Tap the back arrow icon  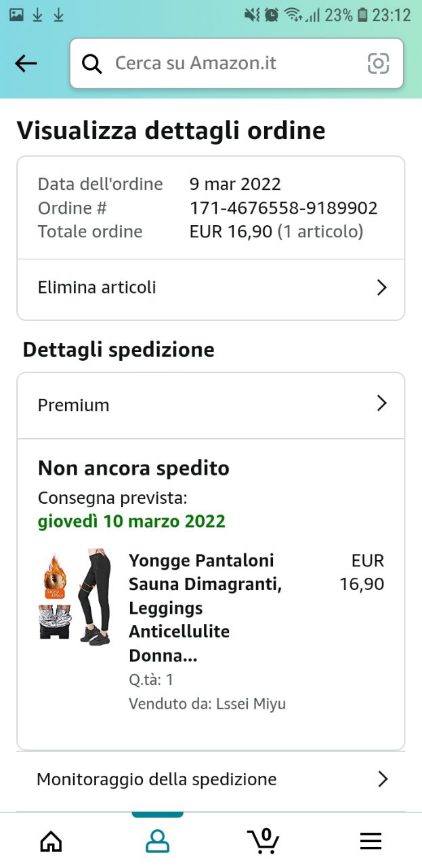(26, 64)
